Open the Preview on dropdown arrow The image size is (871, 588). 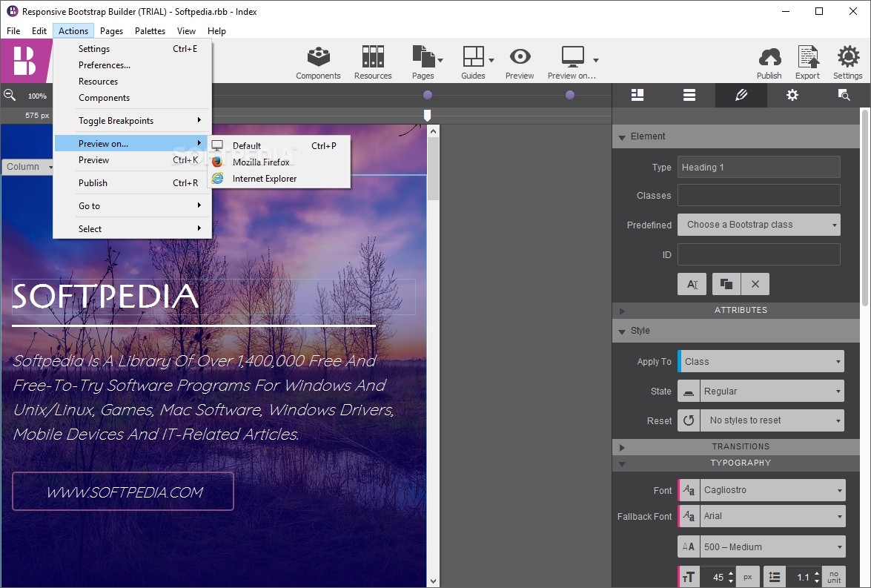tap(596, 60)
